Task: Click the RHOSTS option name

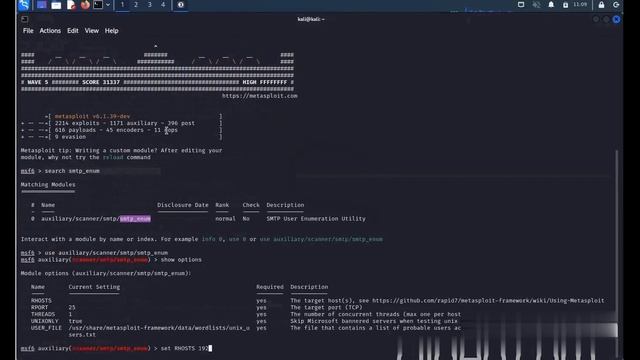Action: click(x=41, y=301)
